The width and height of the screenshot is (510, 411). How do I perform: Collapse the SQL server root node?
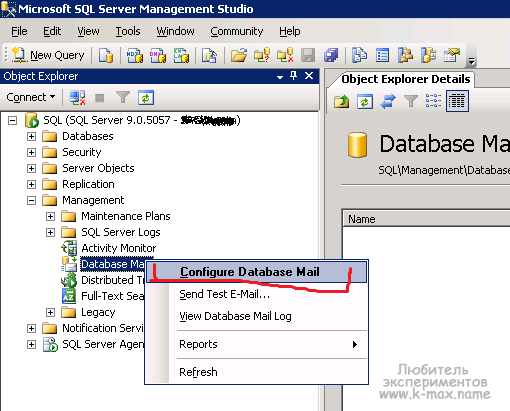click(12, 120)
